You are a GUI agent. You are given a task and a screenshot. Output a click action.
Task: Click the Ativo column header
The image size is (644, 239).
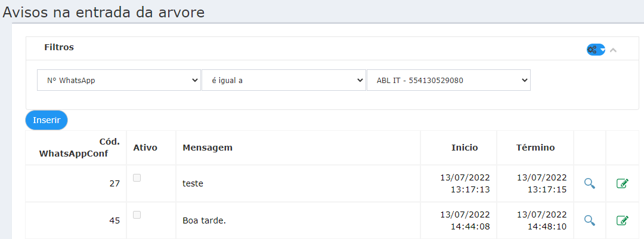click(x=145, y=148)
